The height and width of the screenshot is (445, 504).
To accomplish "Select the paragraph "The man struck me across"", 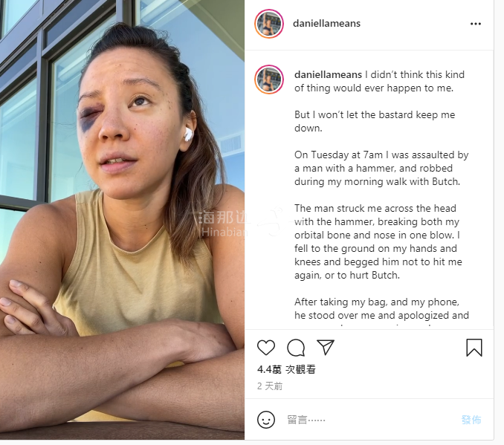I will tap(378, 241).
